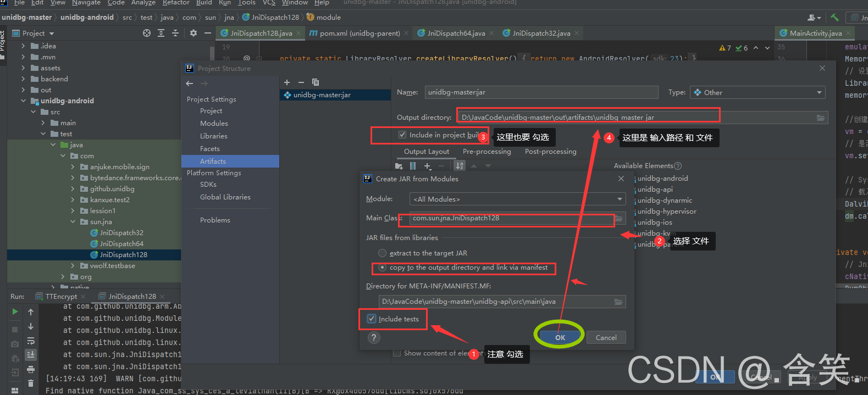This screenshot has height=395, width=868.
Task: Switch to Pre-processing tab
Action: point(486,152)
